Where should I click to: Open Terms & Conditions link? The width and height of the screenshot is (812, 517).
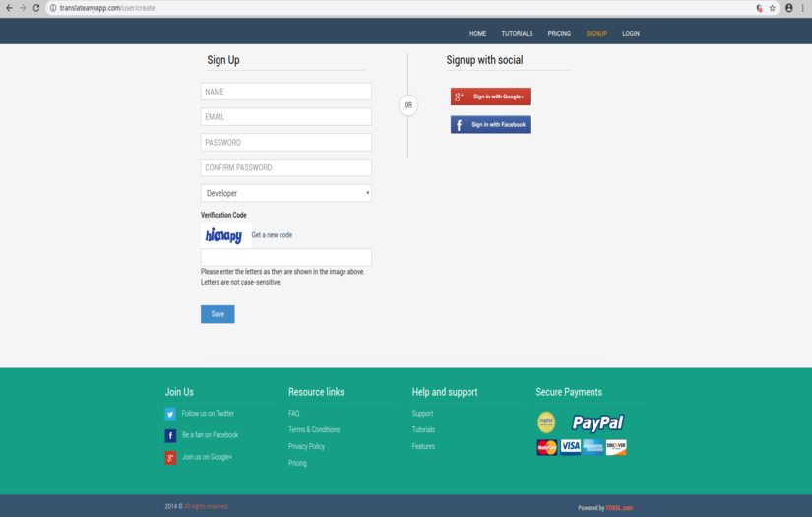pos(314,430)
